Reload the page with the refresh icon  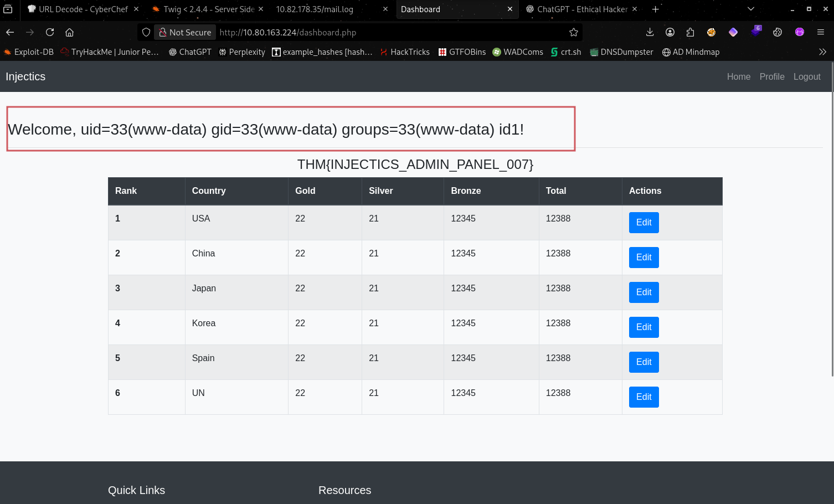(x=50, y=32)
